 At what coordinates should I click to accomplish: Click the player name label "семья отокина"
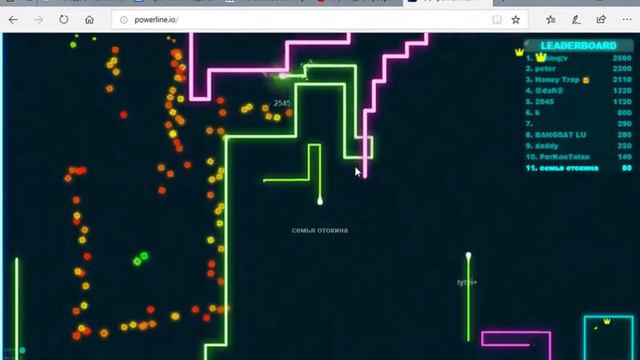click(x=320, y=230)
